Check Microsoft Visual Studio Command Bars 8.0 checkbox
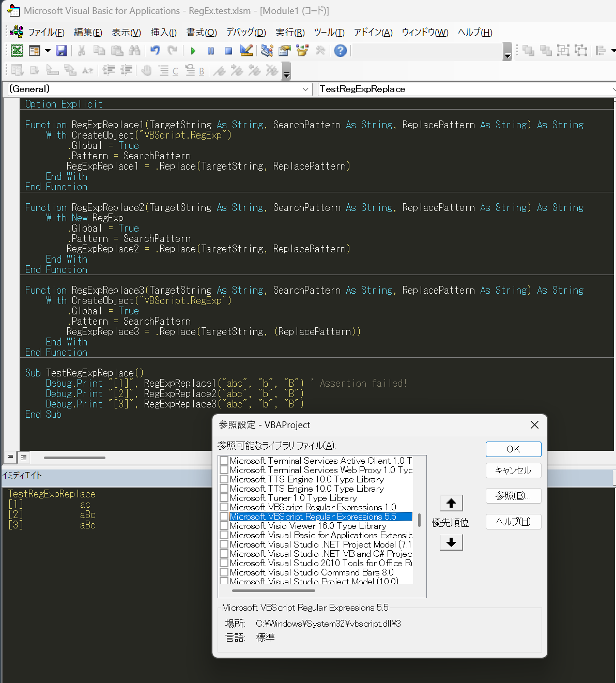This screenshot has height=683, width=616. pyautogui.click(x=224, y=572)
